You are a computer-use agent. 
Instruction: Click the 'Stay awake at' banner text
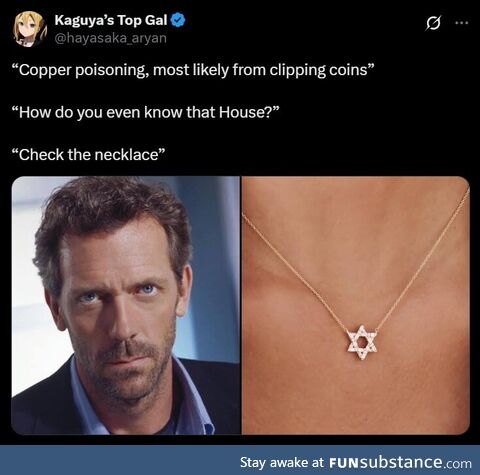coord(282,463)
